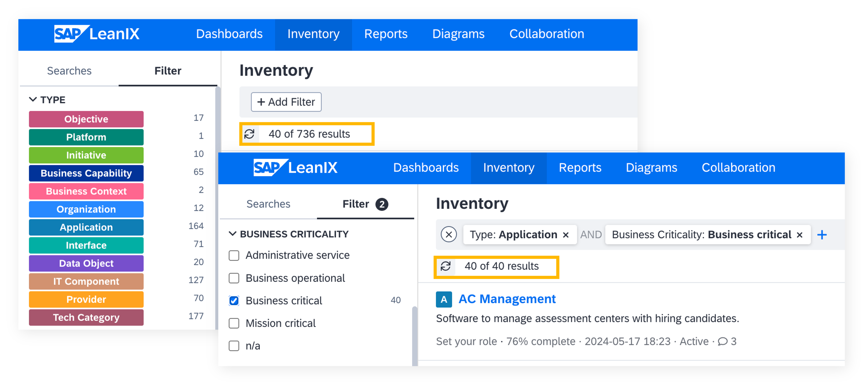Click Tech Category count '177'
The height and width of the screenshot is (389, 868).
point(196,316)
